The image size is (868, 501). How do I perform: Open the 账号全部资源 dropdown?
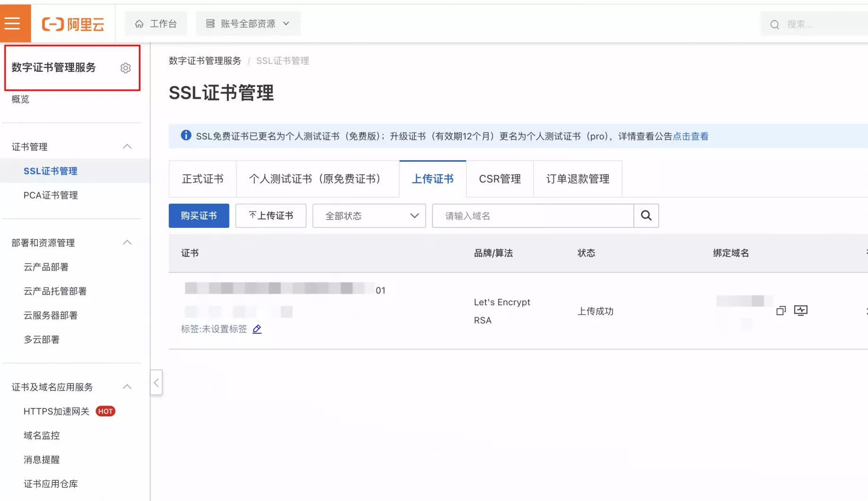248,24
